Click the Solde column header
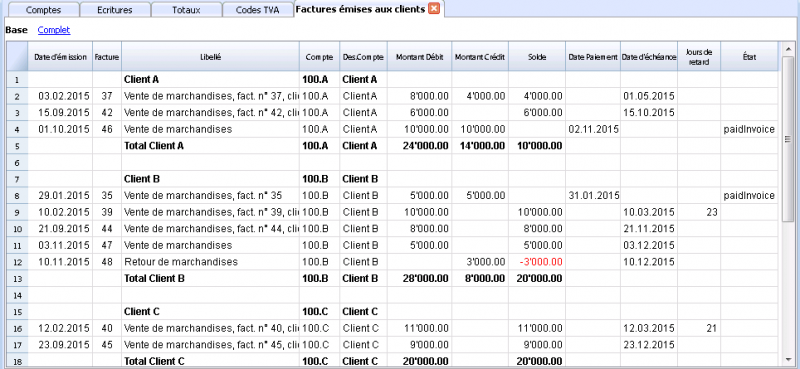This screenshot has width=800, height=369. pos(537,57)
